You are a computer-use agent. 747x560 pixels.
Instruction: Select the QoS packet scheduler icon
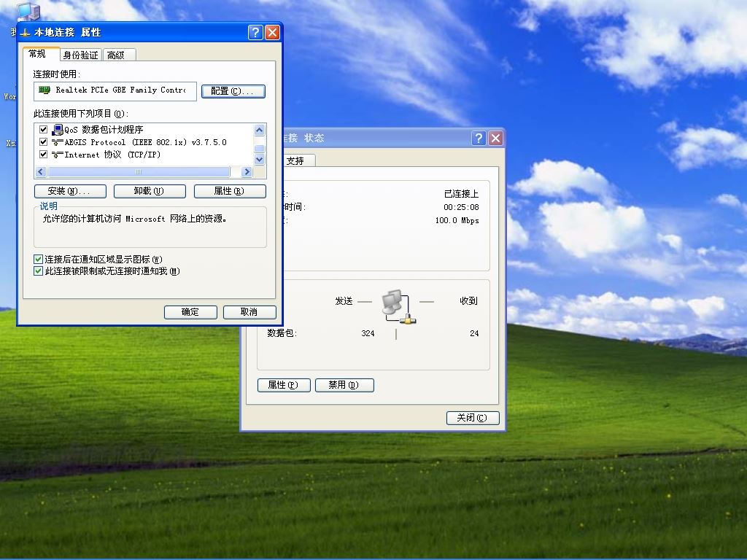click(58, 130)
